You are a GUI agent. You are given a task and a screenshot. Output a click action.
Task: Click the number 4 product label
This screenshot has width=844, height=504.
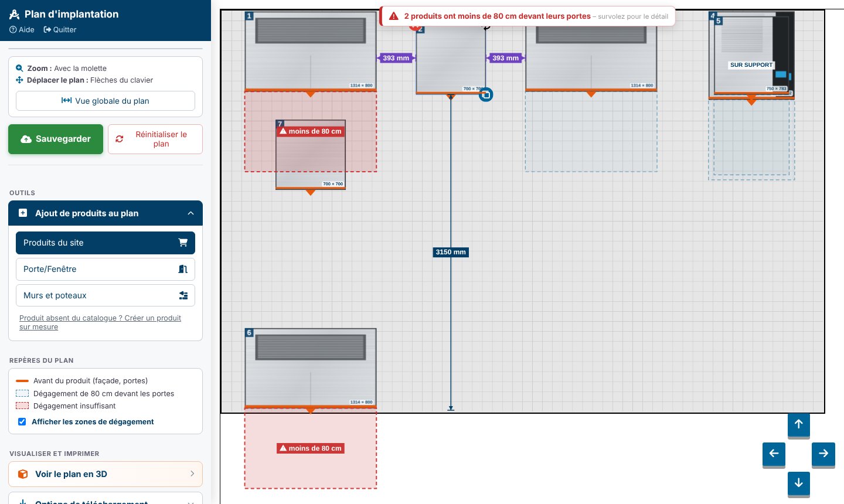(712, 16)
